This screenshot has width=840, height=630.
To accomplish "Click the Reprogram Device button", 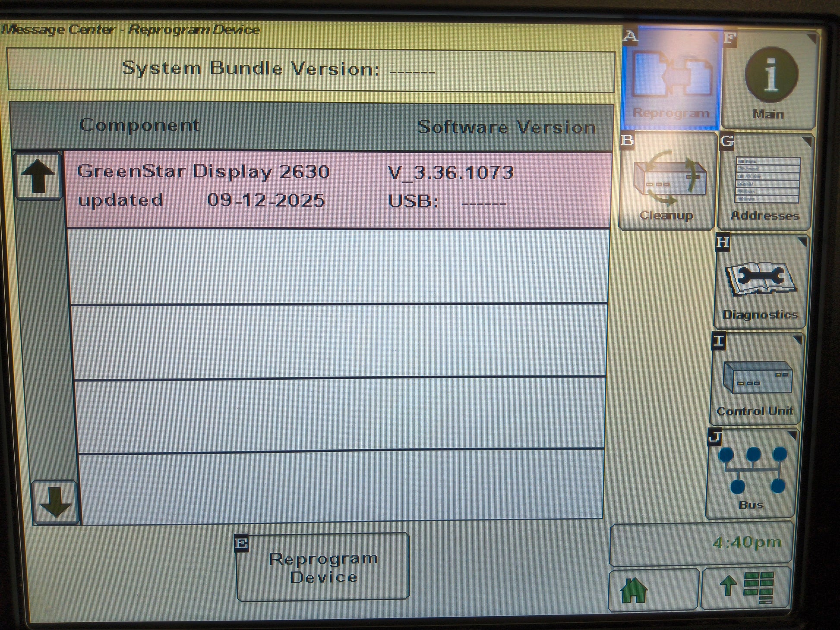I will click(323, 567).
